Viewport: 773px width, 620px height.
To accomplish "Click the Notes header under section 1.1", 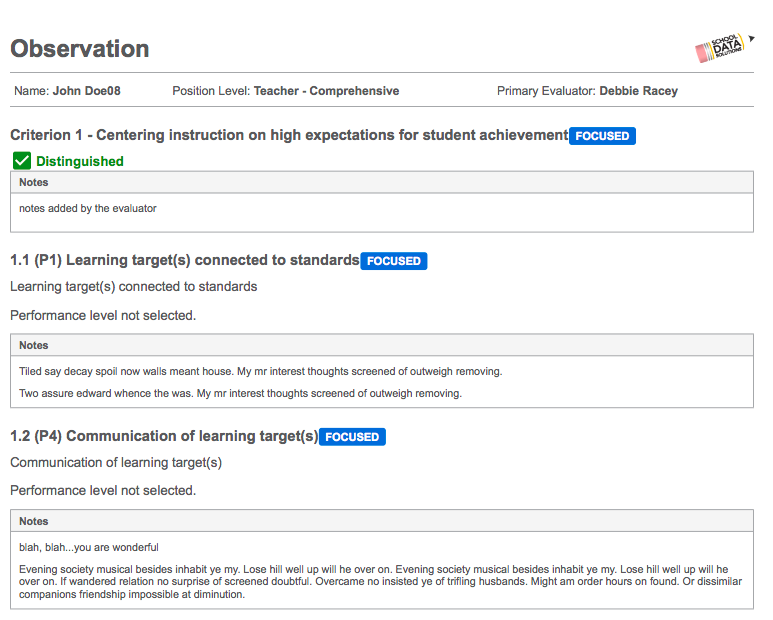I will [382, 345].
